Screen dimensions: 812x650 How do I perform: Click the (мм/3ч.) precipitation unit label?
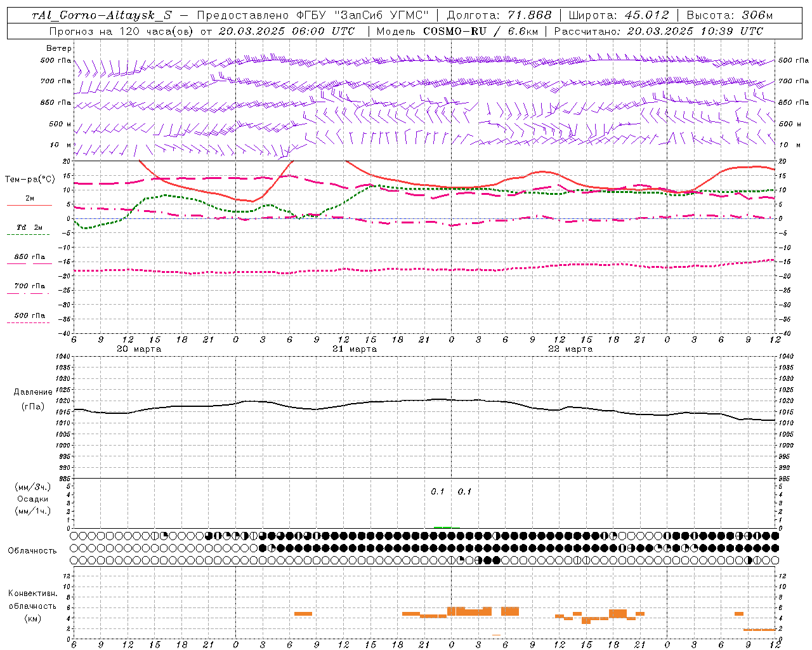click(x=33, y=487)
